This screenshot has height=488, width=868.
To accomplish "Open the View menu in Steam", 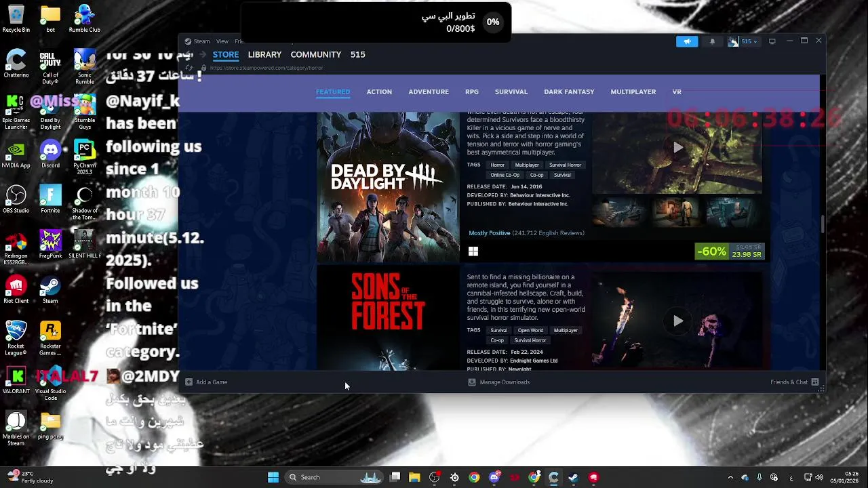I will click(x=222, y=41).
